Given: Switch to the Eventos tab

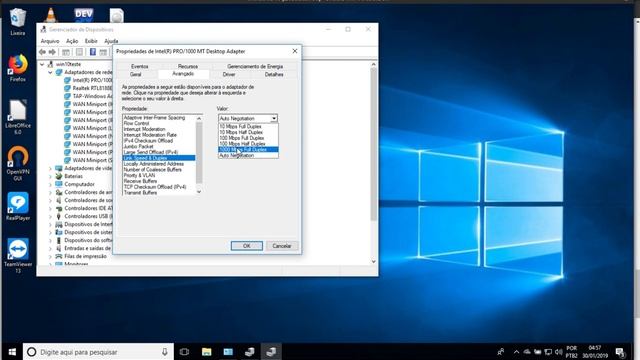Looking at the screenshot, I should (140, 66).
